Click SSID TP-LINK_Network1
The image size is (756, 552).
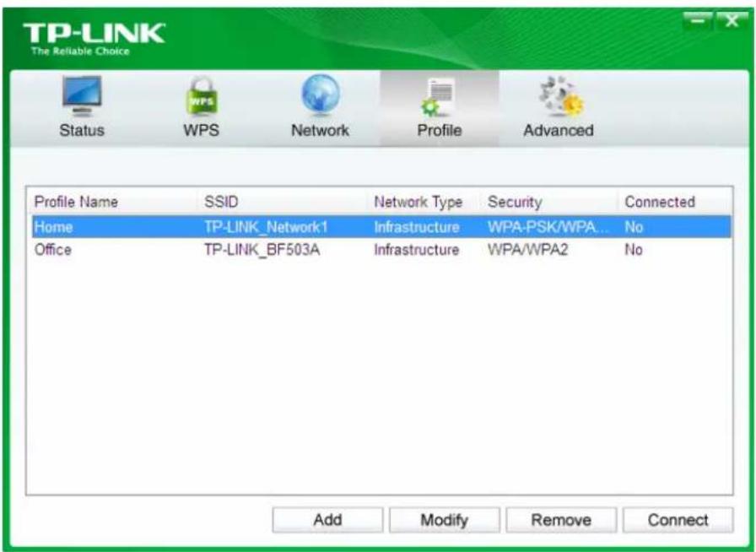pos(266,227)
